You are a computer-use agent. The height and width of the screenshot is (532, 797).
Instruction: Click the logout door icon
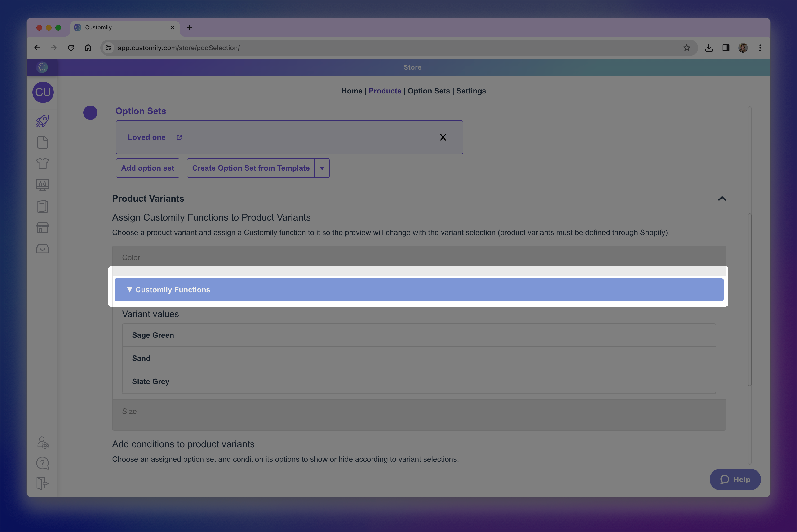click(x=42, y=483)
